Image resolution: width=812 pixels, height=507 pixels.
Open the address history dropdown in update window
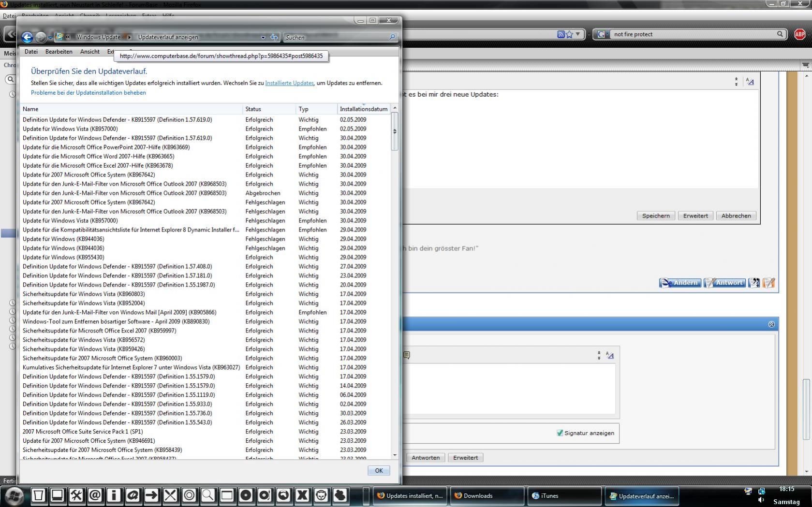(x=263, y=37)
